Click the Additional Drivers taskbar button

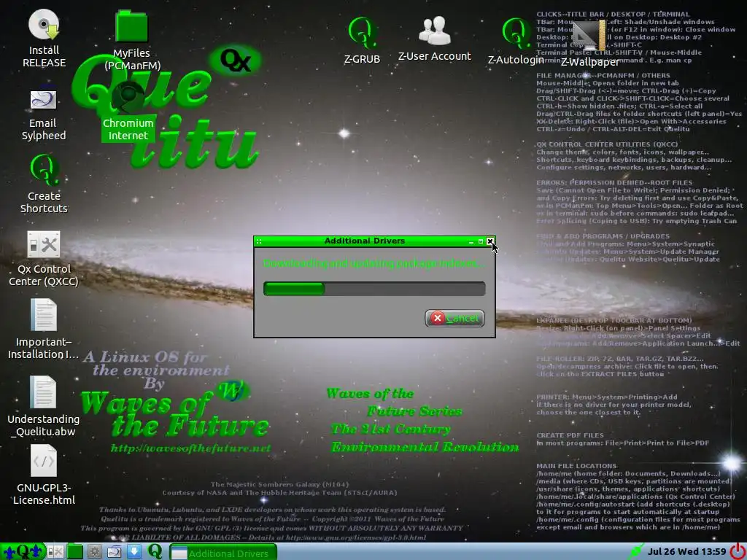223,553
